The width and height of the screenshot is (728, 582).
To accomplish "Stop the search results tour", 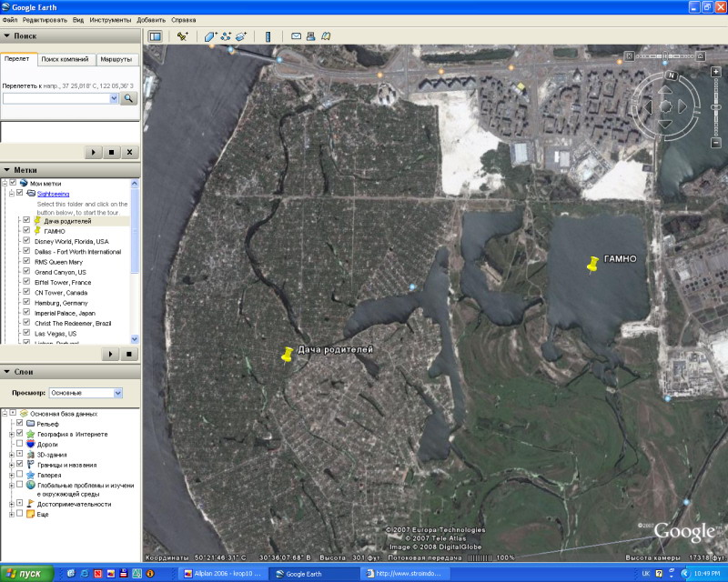I will [111, 152].
